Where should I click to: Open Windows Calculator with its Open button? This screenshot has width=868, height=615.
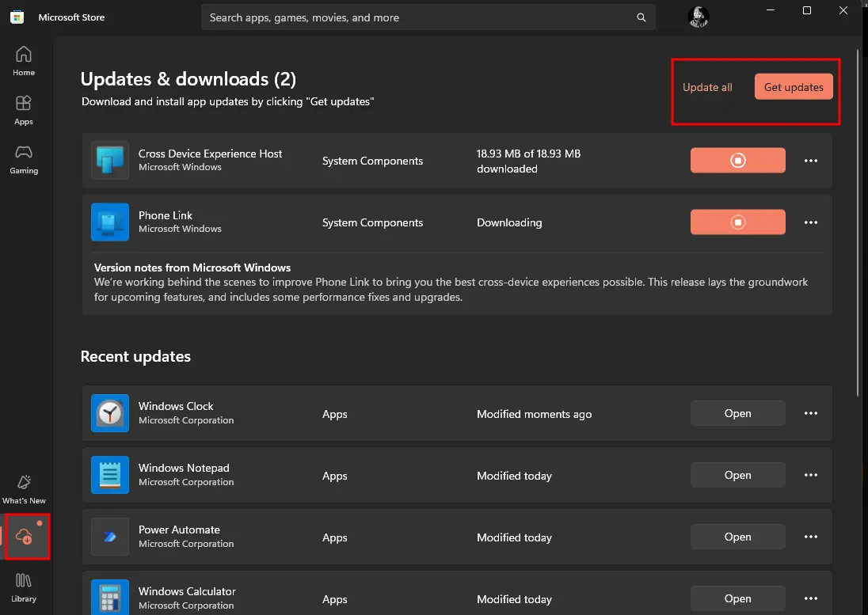click(737, 598)
